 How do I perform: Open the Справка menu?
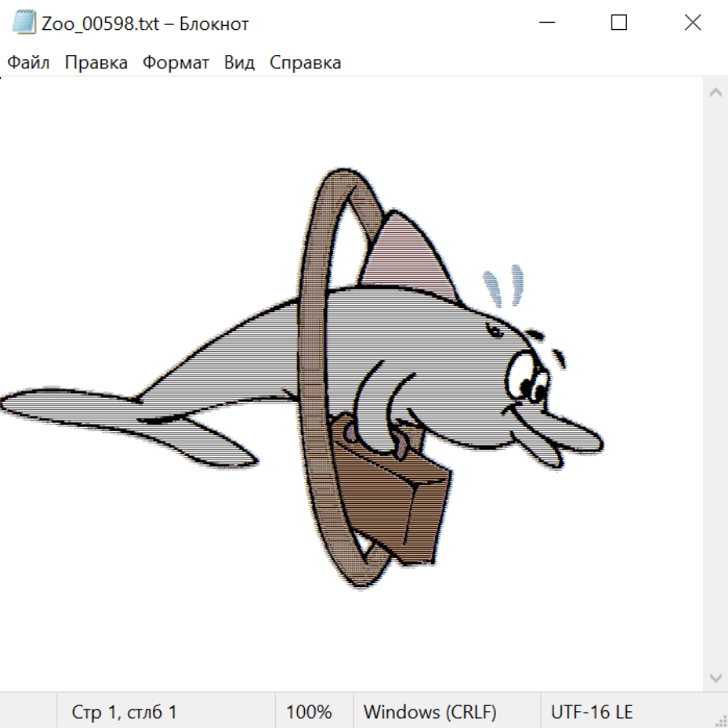point(305,63)
